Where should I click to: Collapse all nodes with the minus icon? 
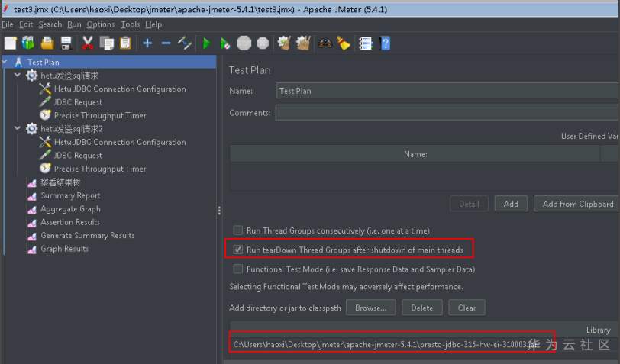click(166, 43)
